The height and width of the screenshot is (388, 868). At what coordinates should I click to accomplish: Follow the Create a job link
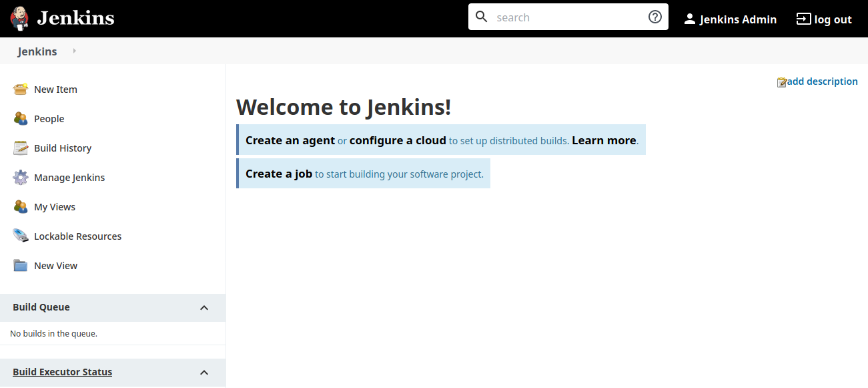(x=279, y=174)
